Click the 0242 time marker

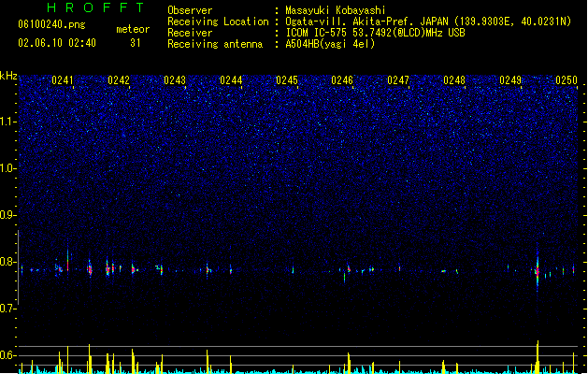119,80
